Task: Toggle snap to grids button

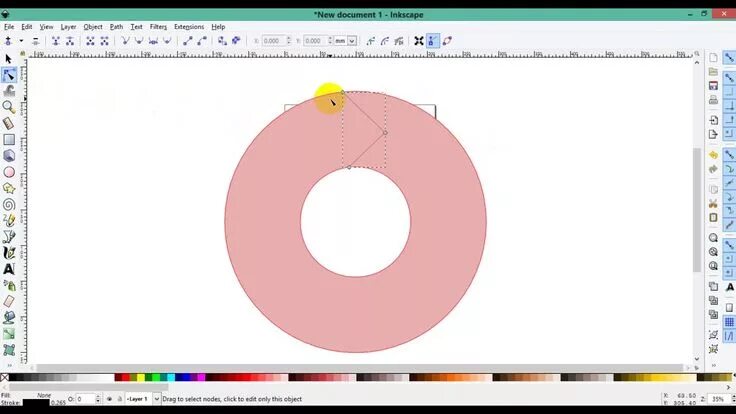Action: tap(729, 322)
